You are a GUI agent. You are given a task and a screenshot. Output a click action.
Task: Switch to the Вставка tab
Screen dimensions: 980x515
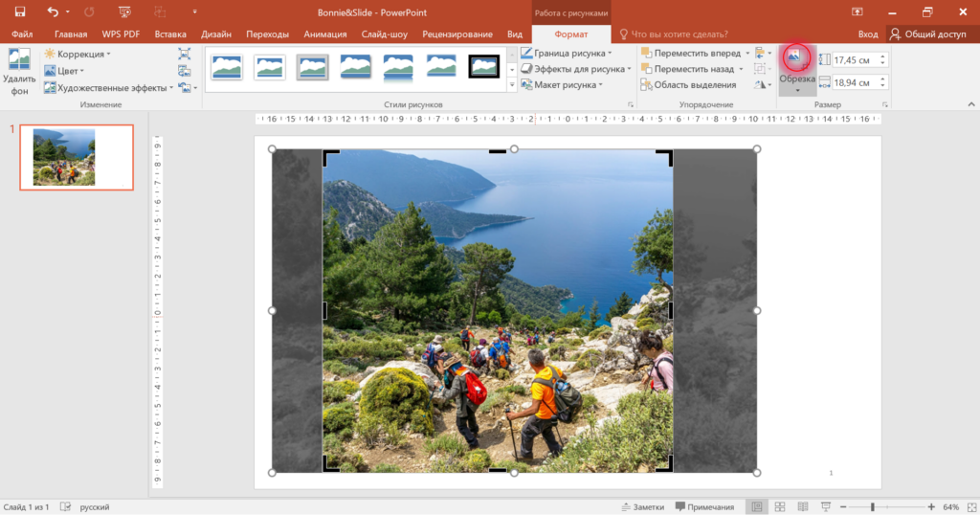pos(170,34)
